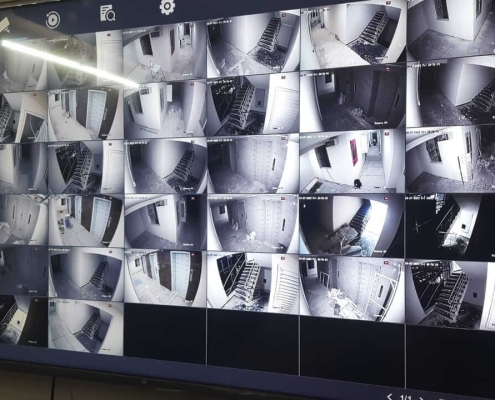Go to next page arrow after 1/1
Viewport: 495px width, 400px height.
(x=422, y=398)
